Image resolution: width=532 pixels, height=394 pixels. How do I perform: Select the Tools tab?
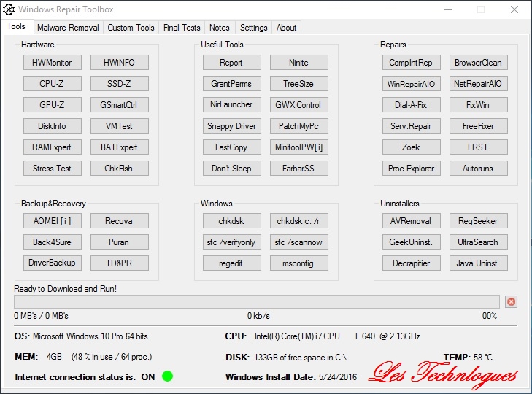tap(16, 26)
